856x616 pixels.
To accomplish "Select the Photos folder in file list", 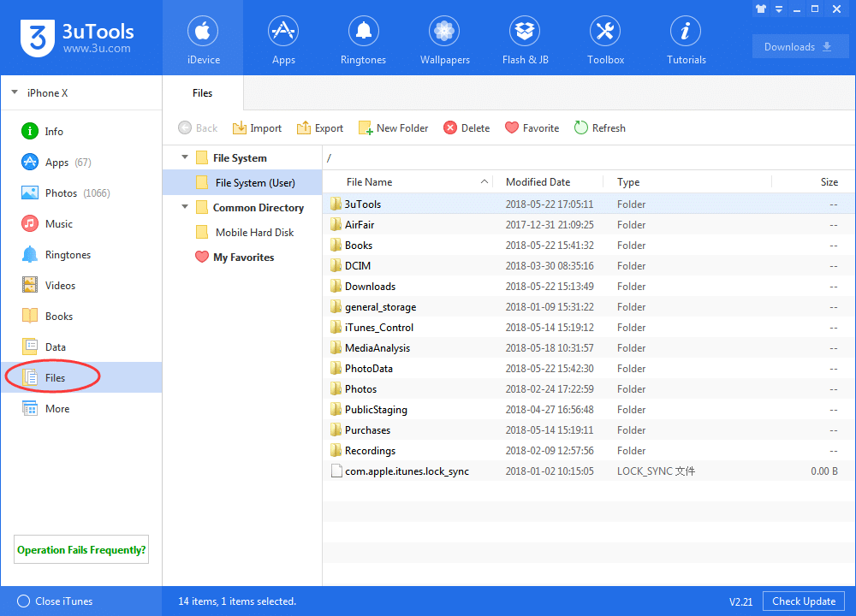I will pos(589,389).
